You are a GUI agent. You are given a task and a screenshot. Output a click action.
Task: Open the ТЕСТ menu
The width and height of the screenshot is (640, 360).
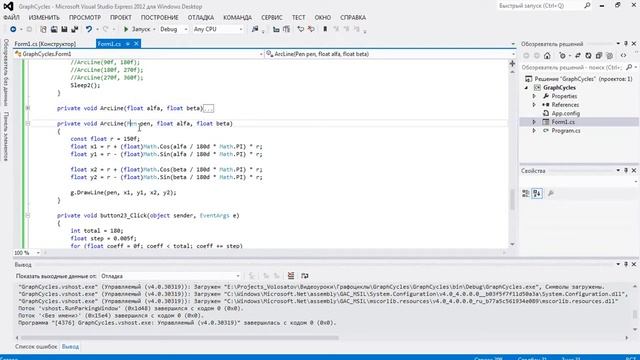[x=298, y=18]
